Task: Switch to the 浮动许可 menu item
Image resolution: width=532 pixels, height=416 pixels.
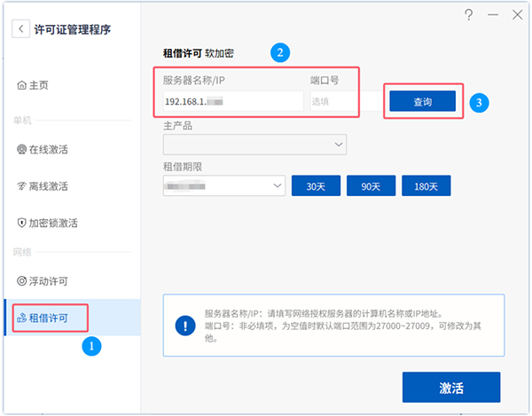Action: coord(43,281)
